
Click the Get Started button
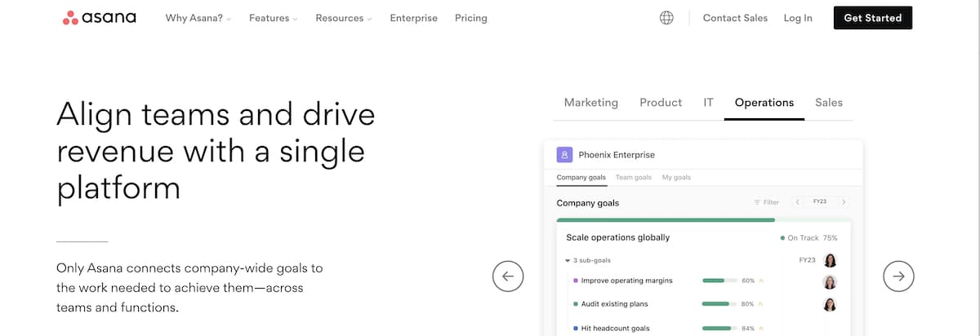tap(873, 18)
